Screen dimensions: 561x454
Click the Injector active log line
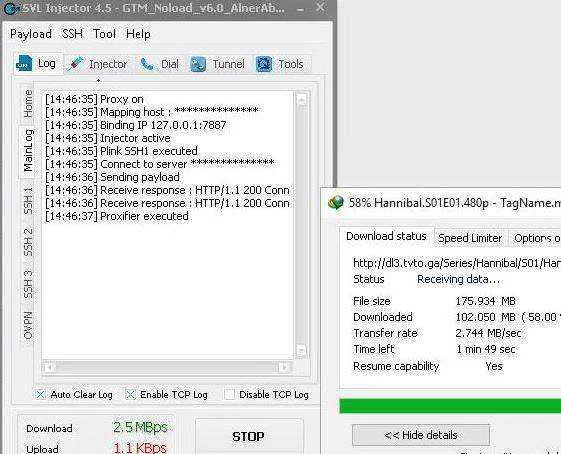108,138
